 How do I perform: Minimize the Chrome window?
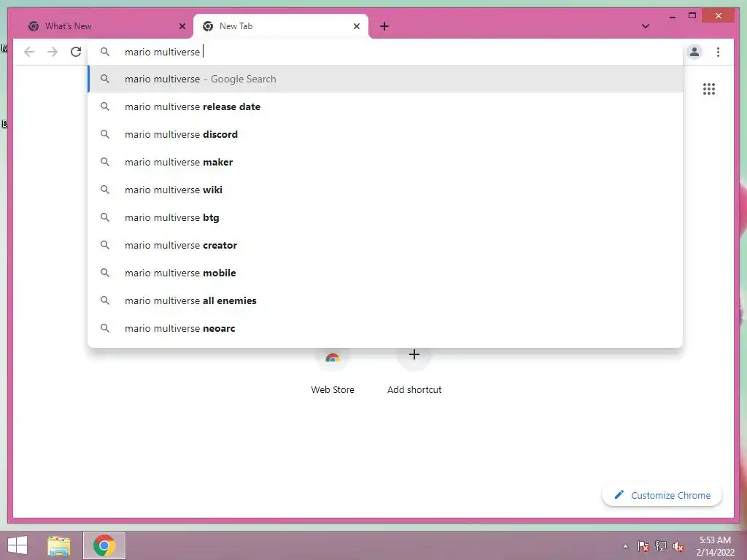(672, 16)
